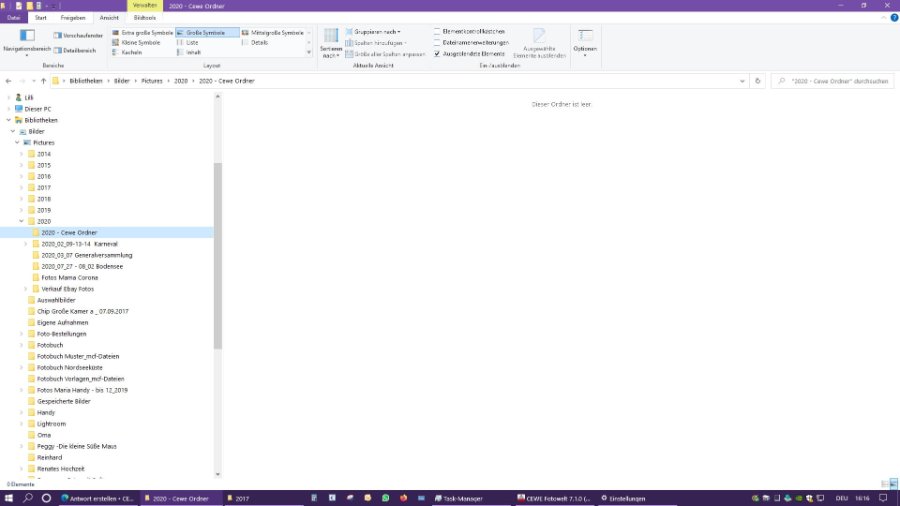Image resolution: width=900 pixels, height=506 pixels.
Task: Open the Gruppieren nach dropdown
Action: (377, 32)
